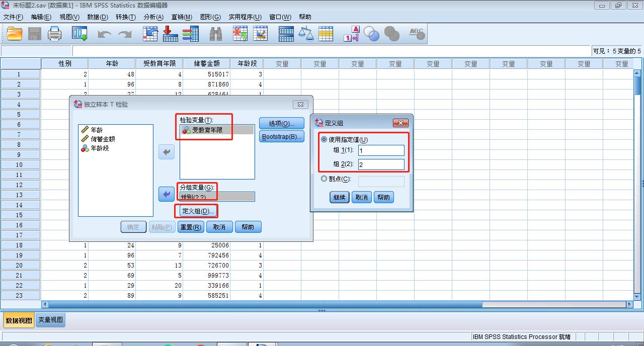This screenshot has height=346, width=644.
Task: Click 继续 in the 定义组 dialog
Action: [x=340, y=197]
